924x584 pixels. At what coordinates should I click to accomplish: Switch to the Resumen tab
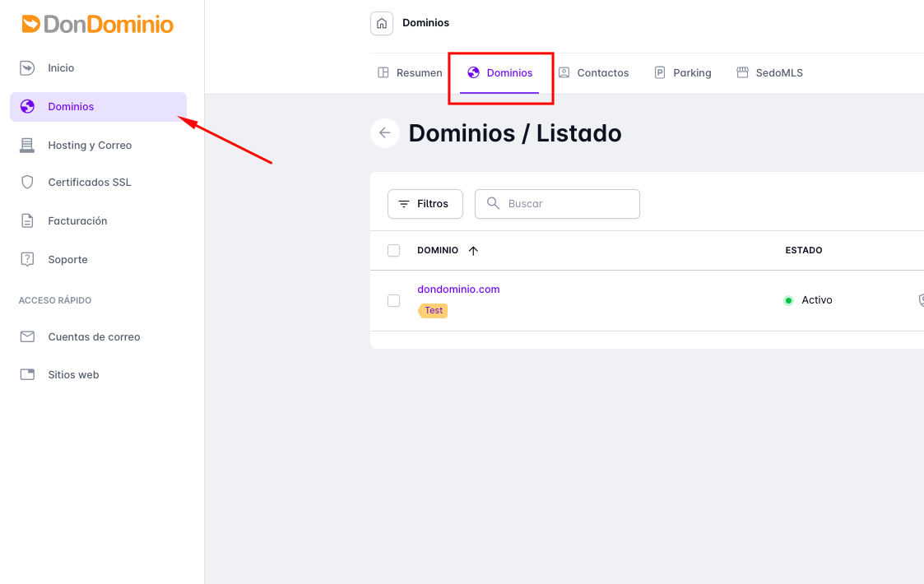410,73
